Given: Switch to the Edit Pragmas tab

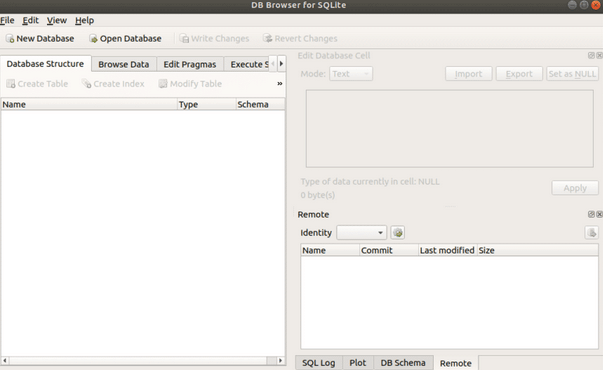Looking at the screenshot, I should [x=190, y=64].
